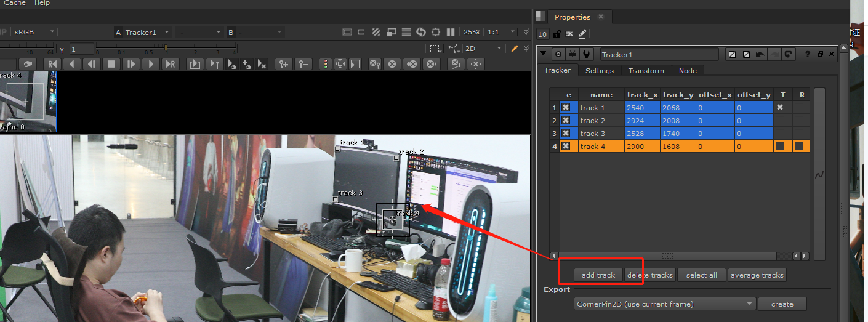Click the average tracks button

(757, 275)
